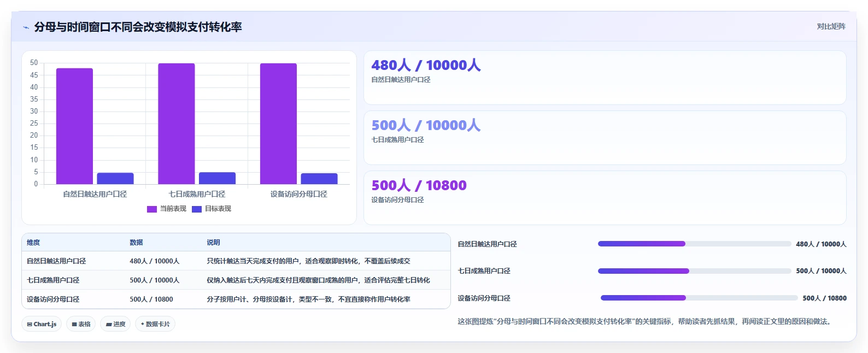Click the Chart.js tag chip

[x=42, y=324]
